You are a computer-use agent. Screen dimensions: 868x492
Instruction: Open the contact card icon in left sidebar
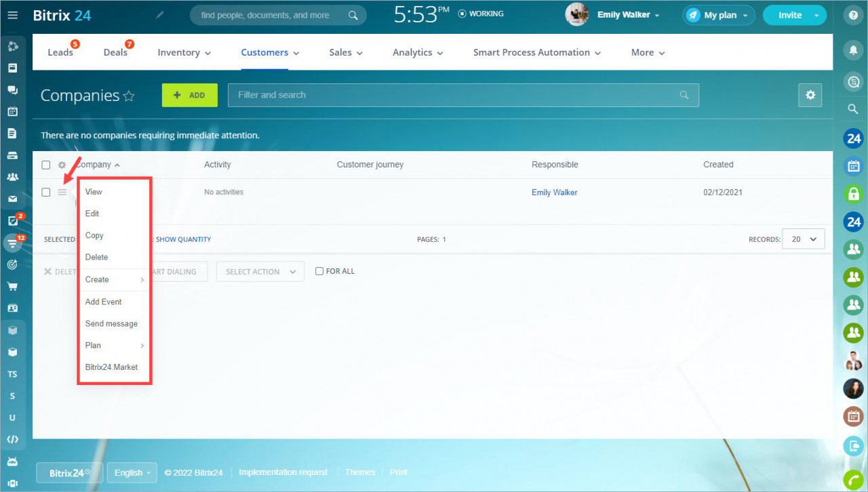[x=12, y=308]
